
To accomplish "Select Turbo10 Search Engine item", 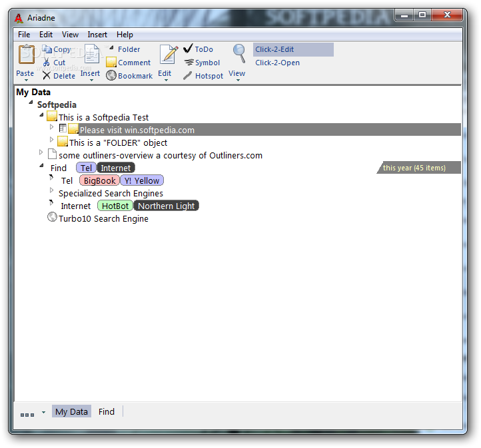I will point(103,218).
